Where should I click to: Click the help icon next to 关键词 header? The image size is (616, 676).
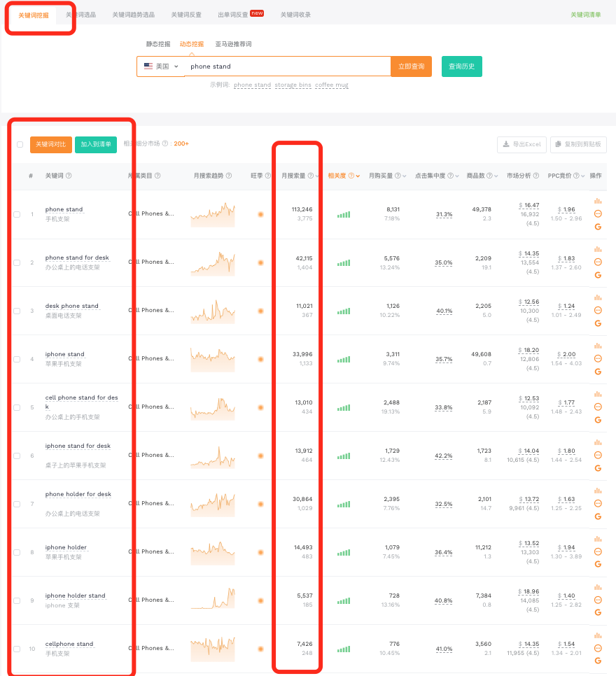[69, 176]
